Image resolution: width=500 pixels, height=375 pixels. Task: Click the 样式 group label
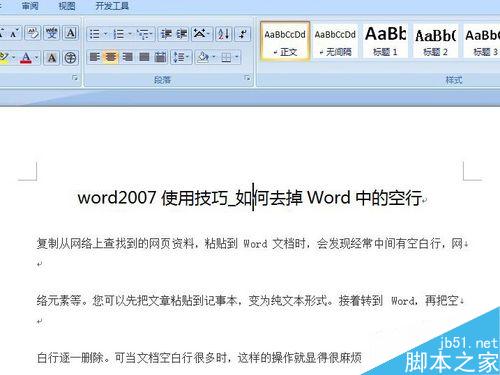point(454,80)
